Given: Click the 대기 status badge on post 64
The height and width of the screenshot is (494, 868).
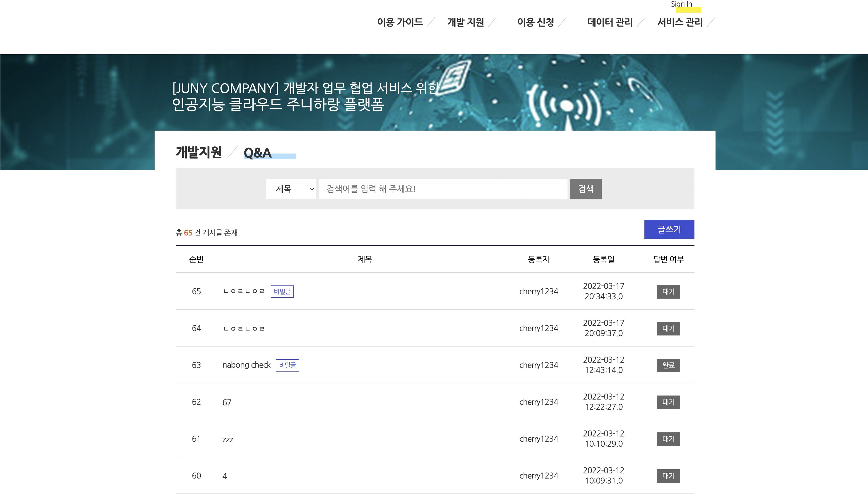Looking at the screenshot, I should pyautogui.click(x=668, y=328).
